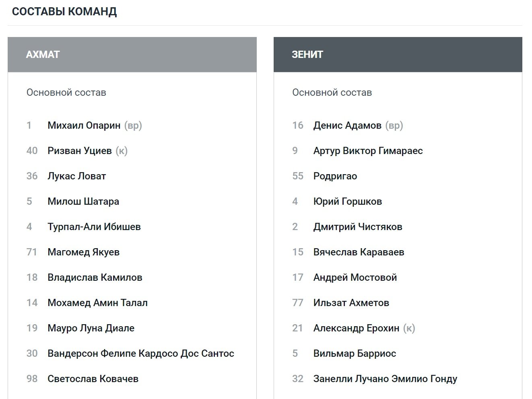Image resolution: width=532 pixels, height=399 pixels.
Task: Click the АХМАТ team header
Action: tap(43, 54)
